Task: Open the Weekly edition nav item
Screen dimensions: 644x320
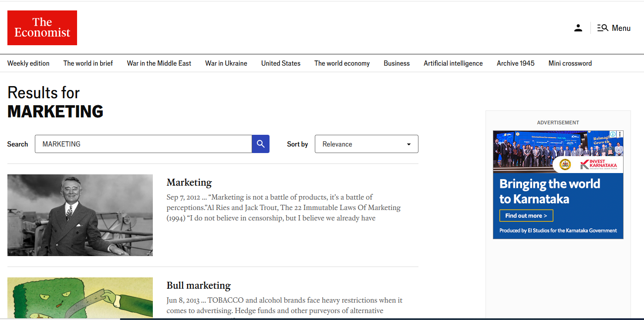Action: pyautogui.click(x=28, y=63)
